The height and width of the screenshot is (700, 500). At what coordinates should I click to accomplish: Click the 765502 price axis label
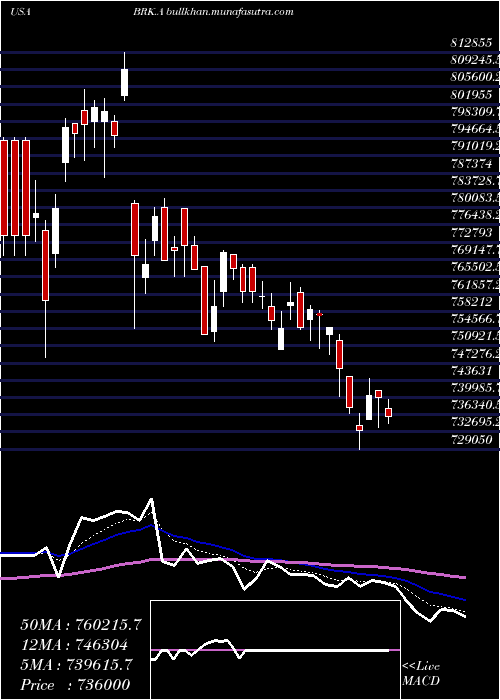pyautogui.click(x=475, y=267)
